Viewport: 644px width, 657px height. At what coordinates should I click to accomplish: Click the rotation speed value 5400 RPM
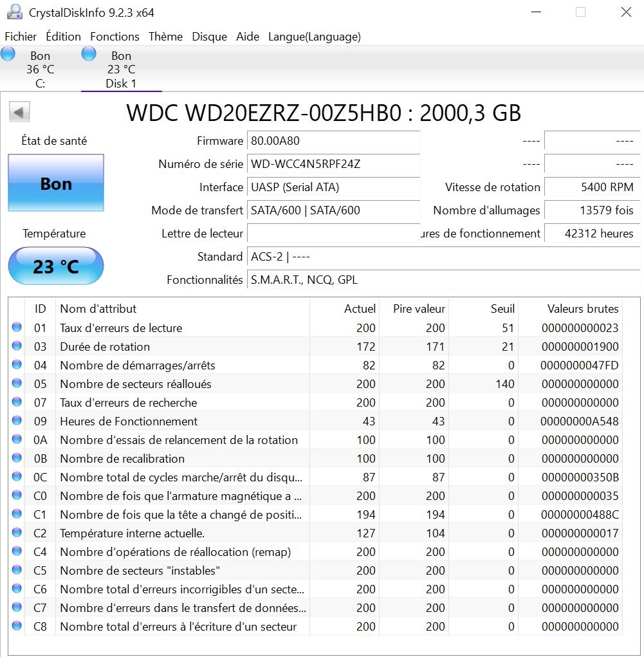tap(592, 187)
